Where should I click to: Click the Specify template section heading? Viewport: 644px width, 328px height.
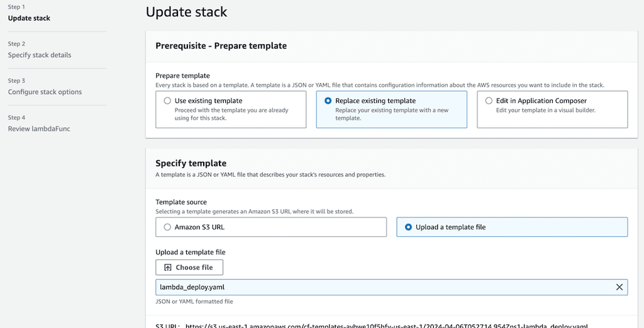(x=191, y=163)
